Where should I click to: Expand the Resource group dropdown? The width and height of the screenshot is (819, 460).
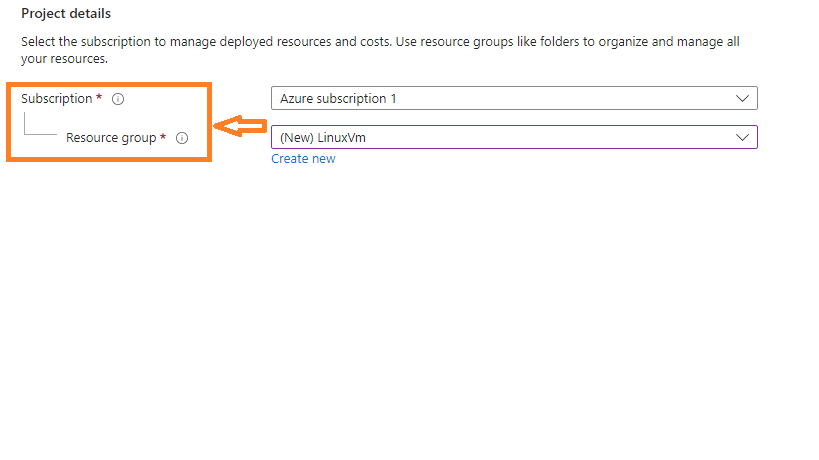coord(513,137)
